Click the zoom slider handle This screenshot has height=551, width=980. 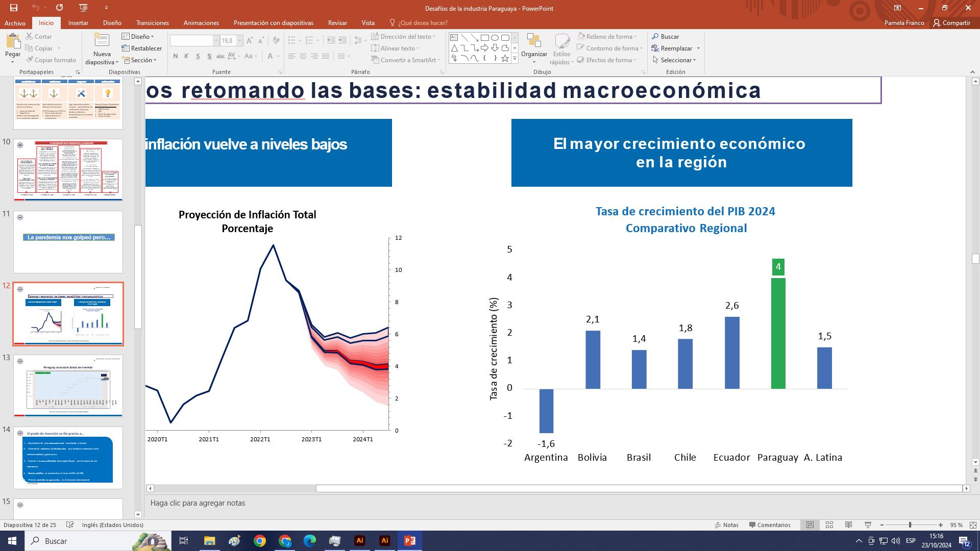pyautogui.click(x=910, y=525)
